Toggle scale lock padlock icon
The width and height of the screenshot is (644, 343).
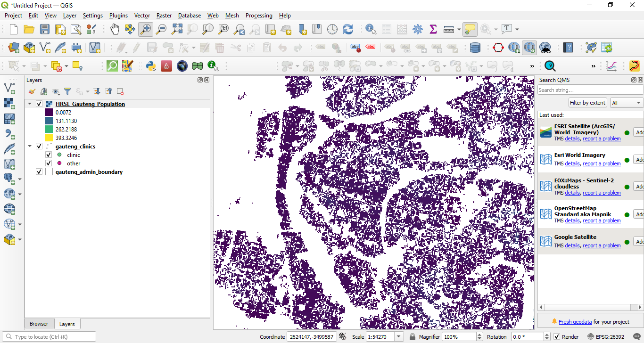[x=412, y=337]
